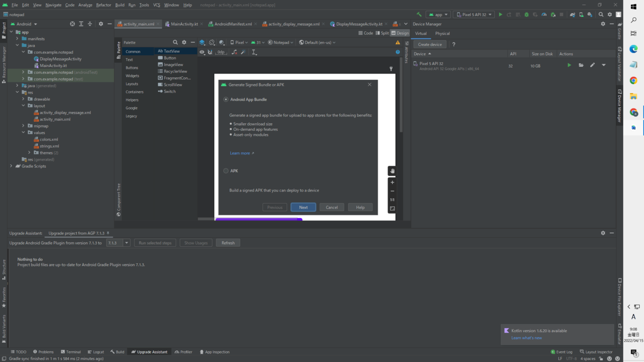Toggle the Autoconnect magnet icon
Screen dimensions: 644x362
(210, 52)
